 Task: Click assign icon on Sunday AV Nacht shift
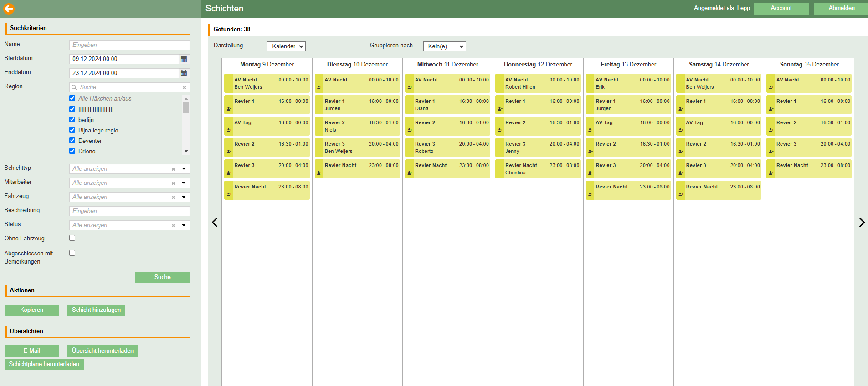(771, 87)
